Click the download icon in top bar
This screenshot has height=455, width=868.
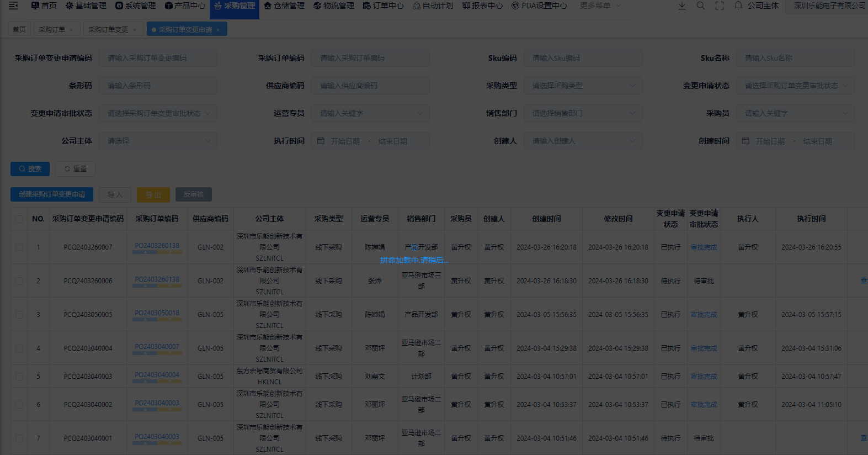pos(682,6)
